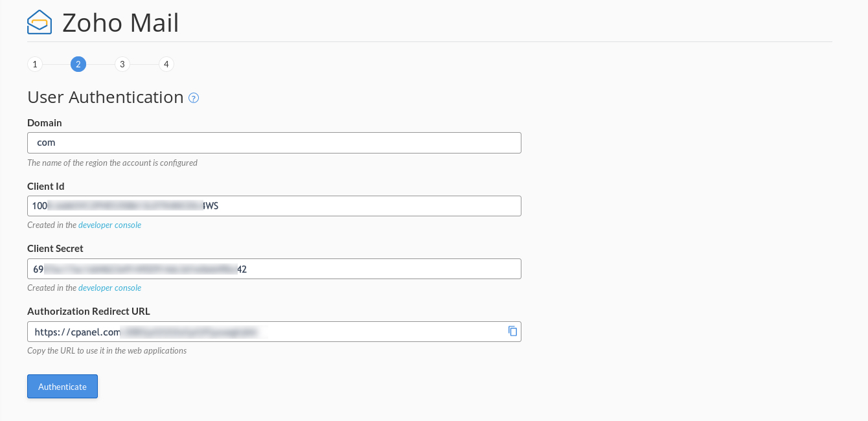Image resolution: width=868 pixels, height=421 pixels.
Task: Copy the Authorization Redirect URL
Action: pyautogui.click(x=512, y=331)
